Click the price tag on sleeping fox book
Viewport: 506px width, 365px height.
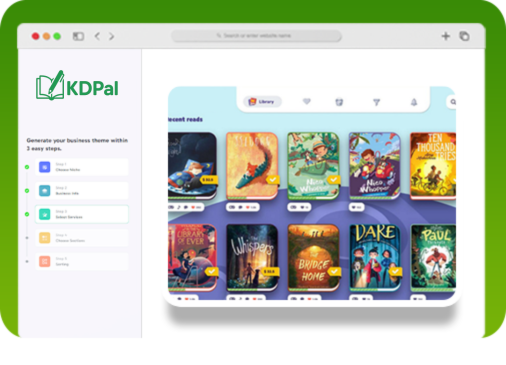pyautogui.click(x=209, y=180)
